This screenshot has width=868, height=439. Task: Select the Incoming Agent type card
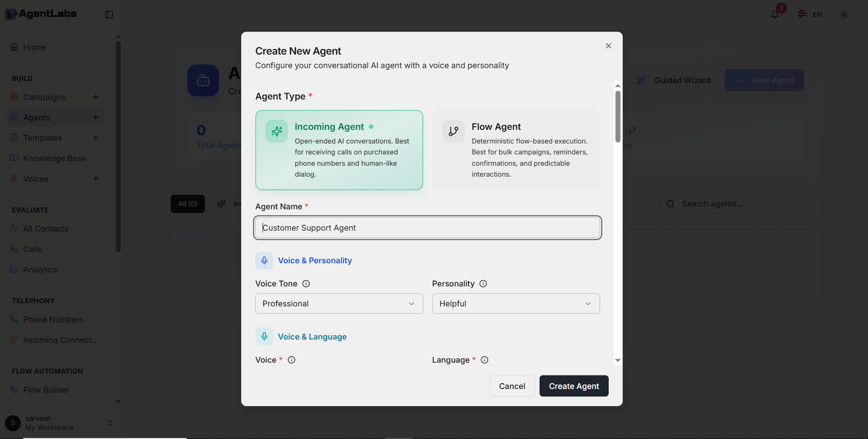[339, 150]
